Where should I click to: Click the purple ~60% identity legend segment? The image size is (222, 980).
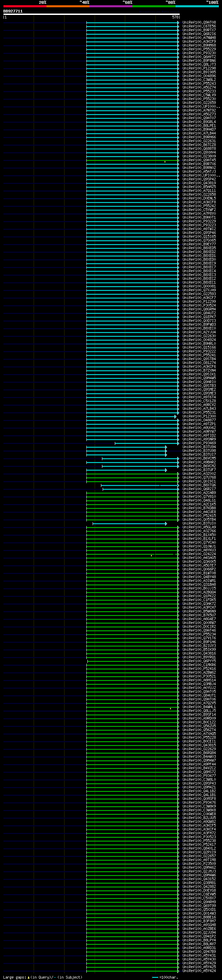111,6
